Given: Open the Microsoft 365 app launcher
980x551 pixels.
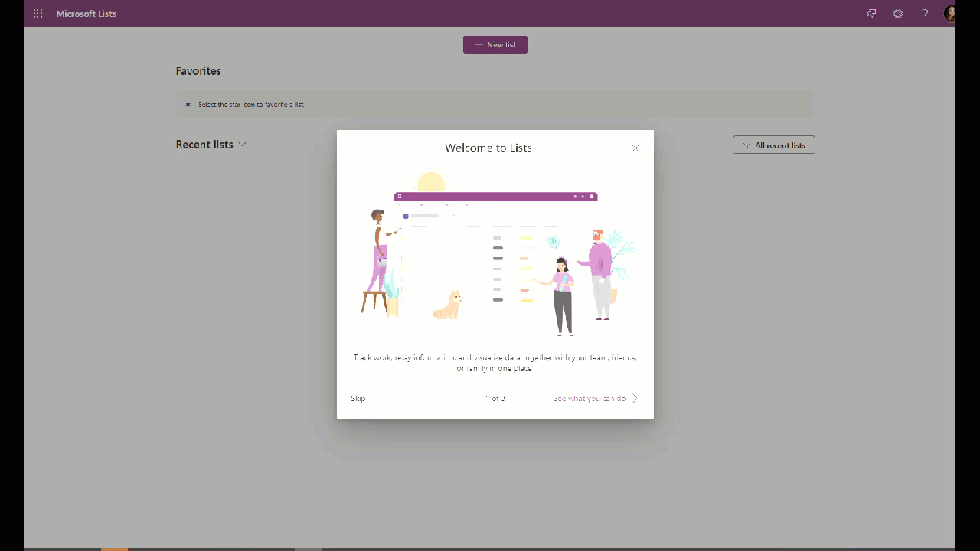Looking at the screenshot, I should [37, 13].
